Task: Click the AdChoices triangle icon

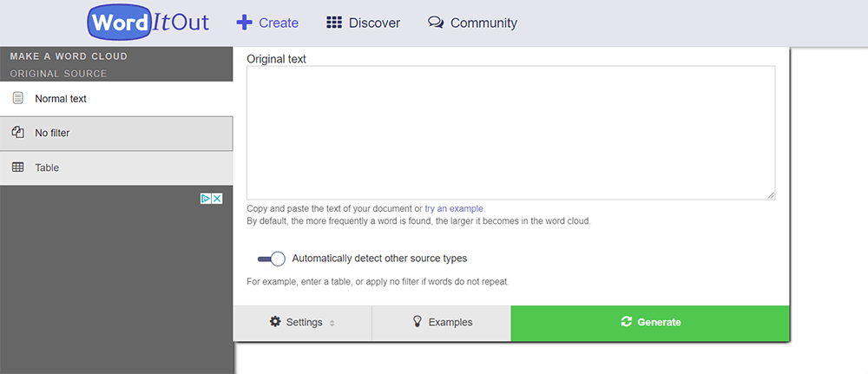Action: (207, 199)
